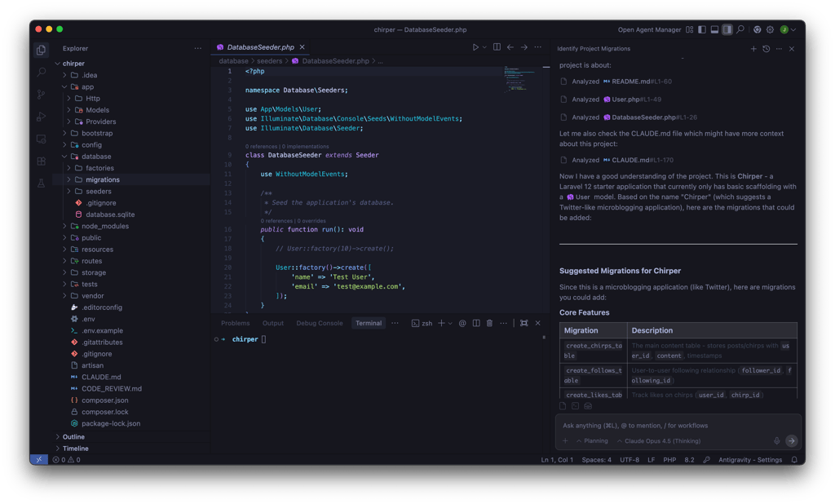Open the settings gear in title bar
Screen dimensions: 835x504
tap(770, 30)
